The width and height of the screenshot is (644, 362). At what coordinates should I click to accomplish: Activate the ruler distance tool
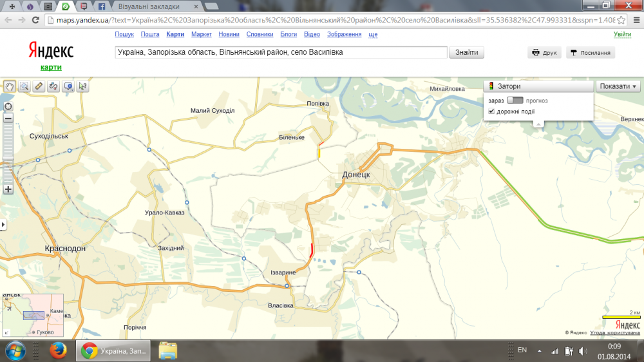(x=39, y=86)
